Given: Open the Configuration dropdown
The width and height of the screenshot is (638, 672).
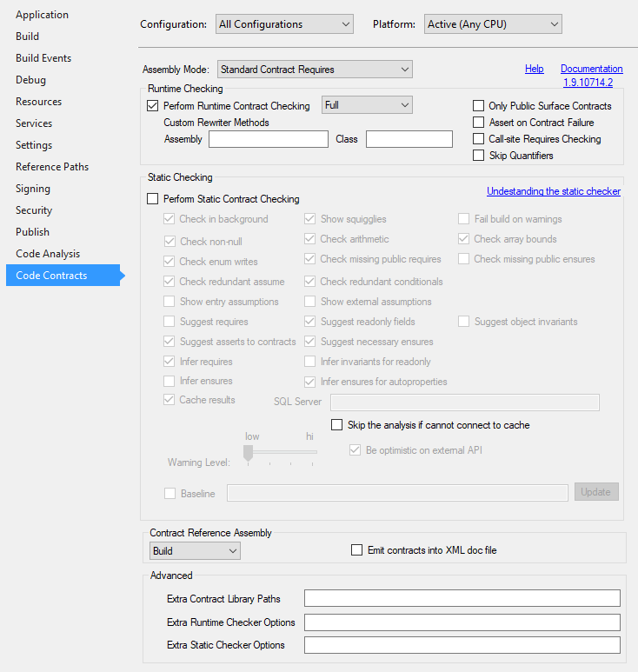Looking at the screenshot, I should pyautogui.click(x=284, y=24).
